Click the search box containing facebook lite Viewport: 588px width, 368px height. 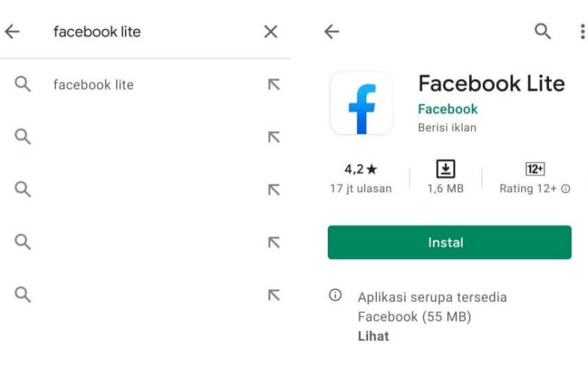(150, 32)
